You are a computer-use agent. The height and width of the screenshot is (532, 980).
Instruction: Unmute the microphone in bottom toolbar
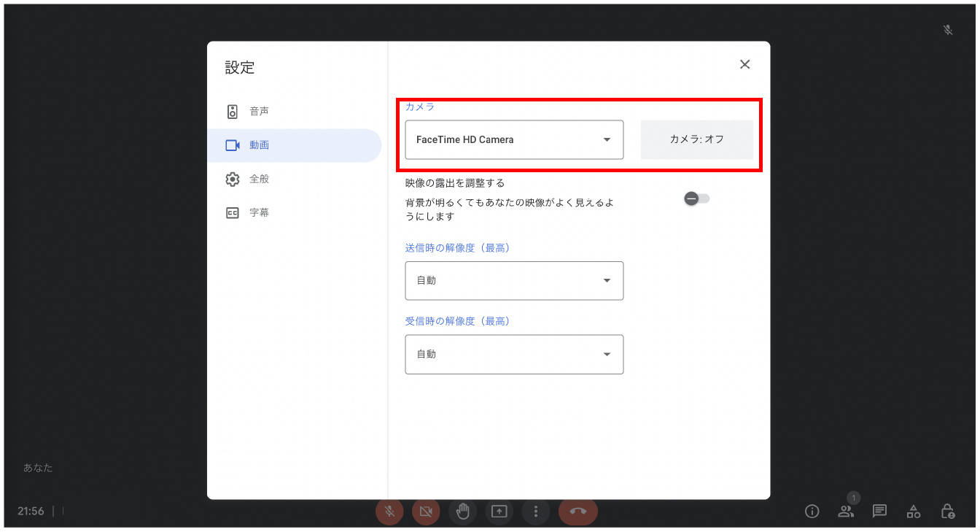point(389,512)
